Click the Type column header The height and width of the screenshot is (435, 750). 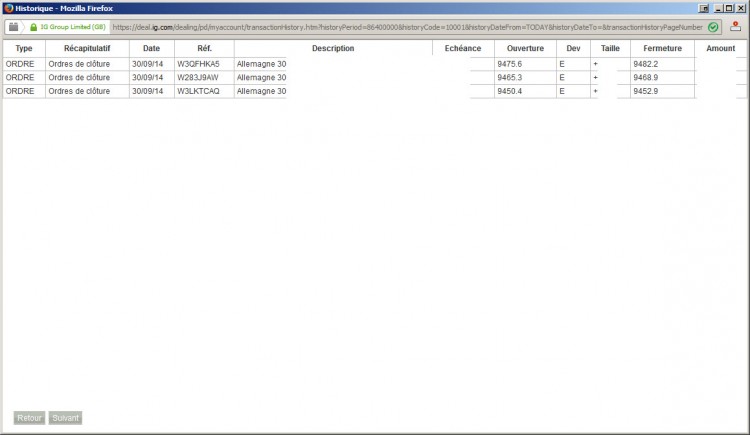tap(24, 48)
